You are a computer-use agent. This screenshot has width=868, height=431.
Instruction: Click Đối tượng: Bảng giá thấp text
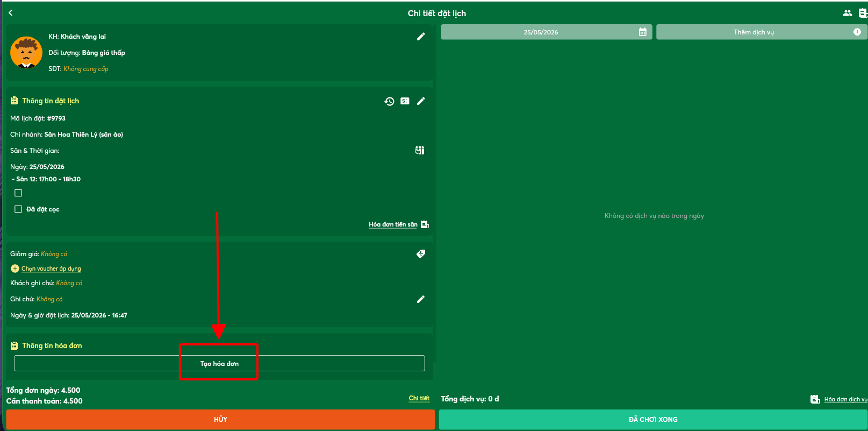coord(87,53)
